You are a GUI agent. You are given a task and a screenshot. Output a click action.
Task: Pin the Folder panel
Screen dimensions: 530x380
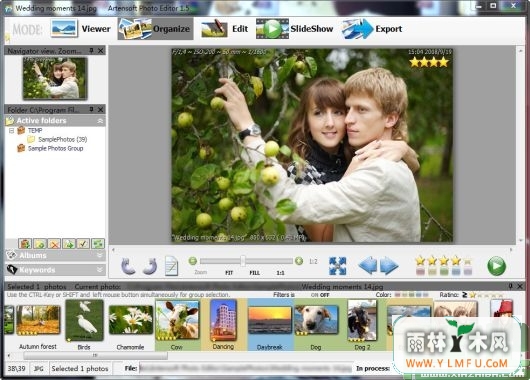[91, 110]
